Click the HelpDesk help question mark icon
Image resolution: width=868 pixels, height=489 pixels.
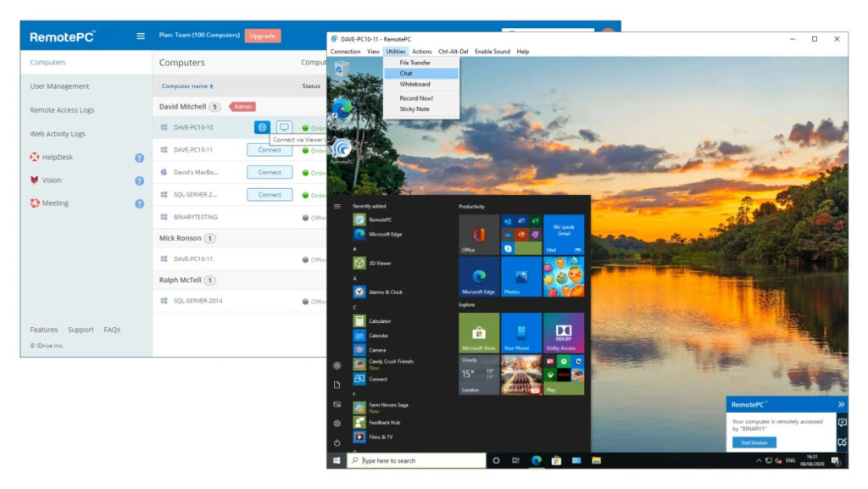[140, 158]
